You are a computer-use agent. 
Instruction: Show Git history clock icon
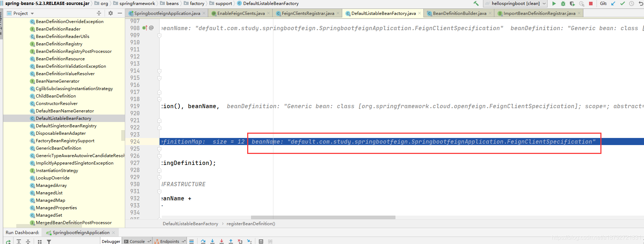[x=632, y=4]
